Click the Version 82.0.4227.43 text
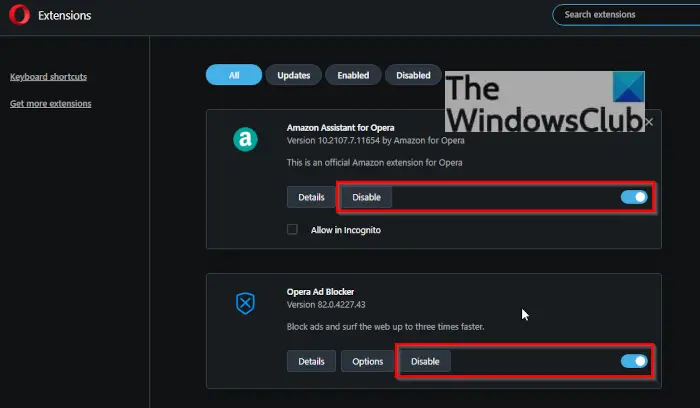Screen dimensions: 700x408 [x=326, y=304]
